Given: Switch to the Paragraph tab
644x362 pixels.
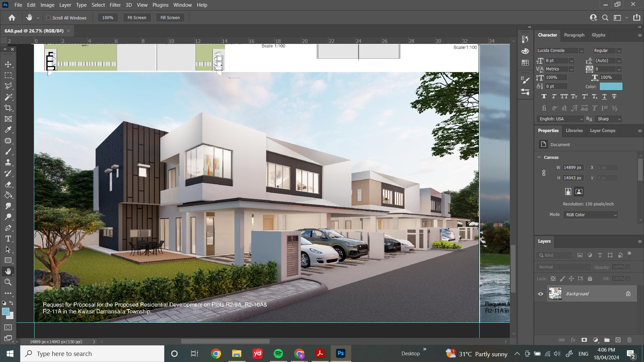Looking at the screenshot, I should click(x=574, y=35).
